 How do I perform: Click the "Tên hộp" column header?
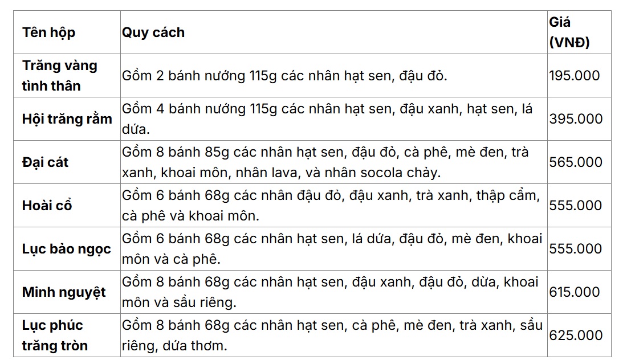pyautogui.click(x=48, y=32)
